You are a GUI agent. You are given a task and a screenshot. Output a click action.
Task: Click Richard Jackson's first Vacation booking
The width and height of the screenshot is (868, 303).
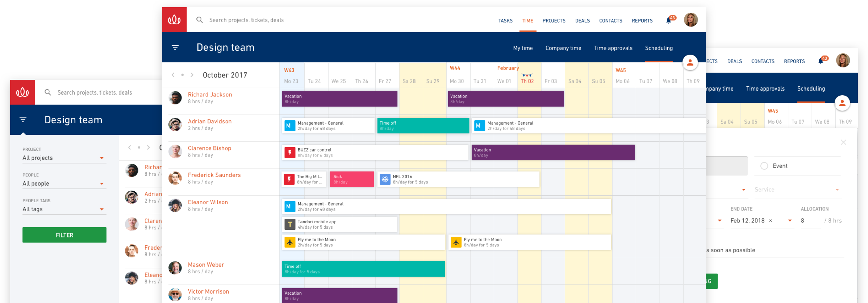click(x=340, y=99)
